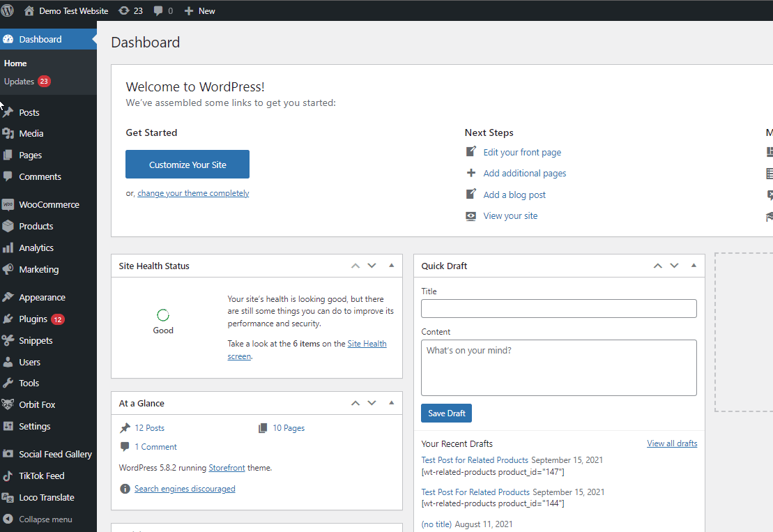Click the WordPress logo in admin bar
The height and width of the screenshot is (532, 773).
7,10
